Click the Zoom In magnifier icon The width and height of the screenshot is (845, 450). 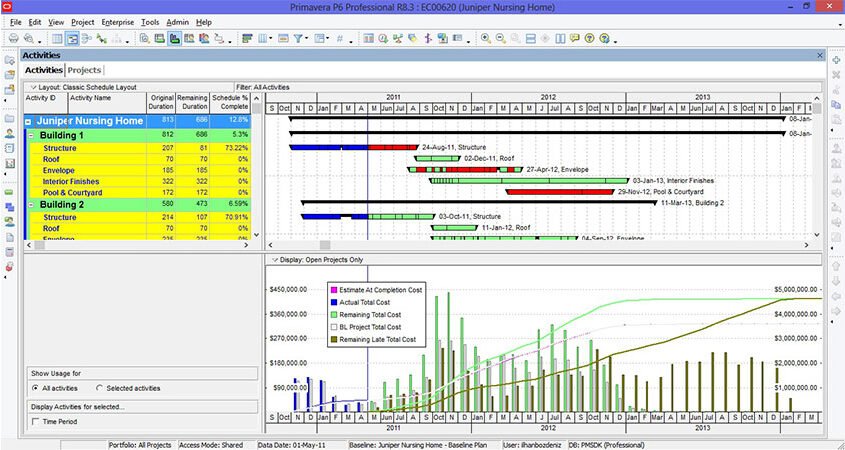click(x=486, y=38)
